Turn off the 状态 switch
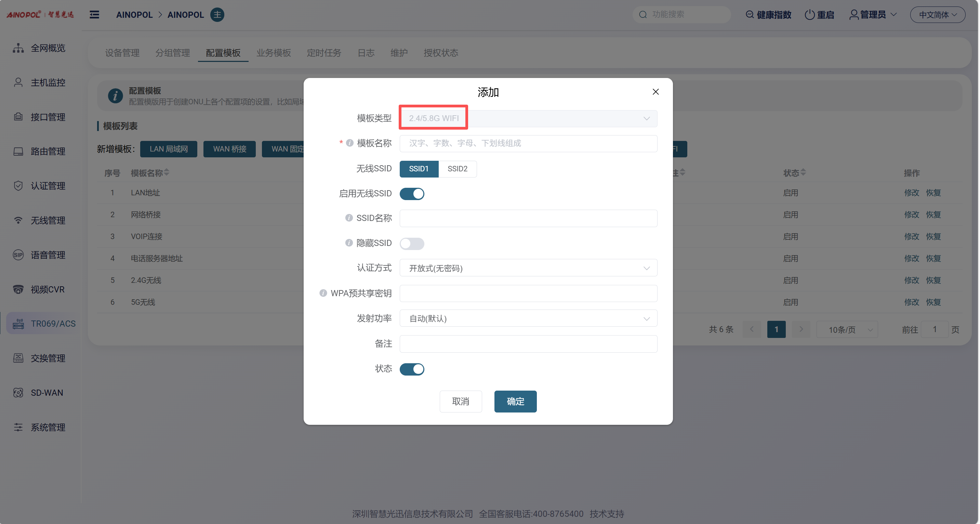 (x=412, y=369)
